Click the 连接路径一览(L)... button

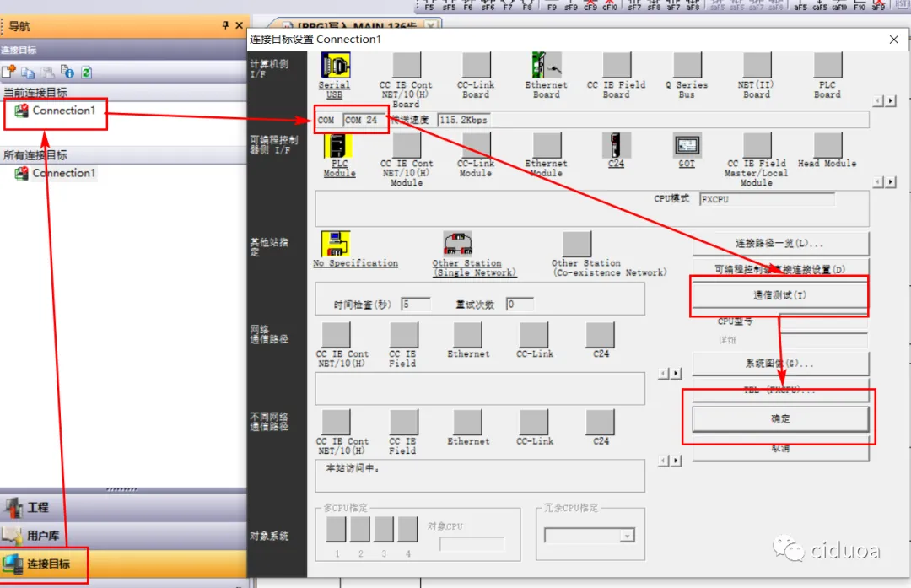click(780, 244)
